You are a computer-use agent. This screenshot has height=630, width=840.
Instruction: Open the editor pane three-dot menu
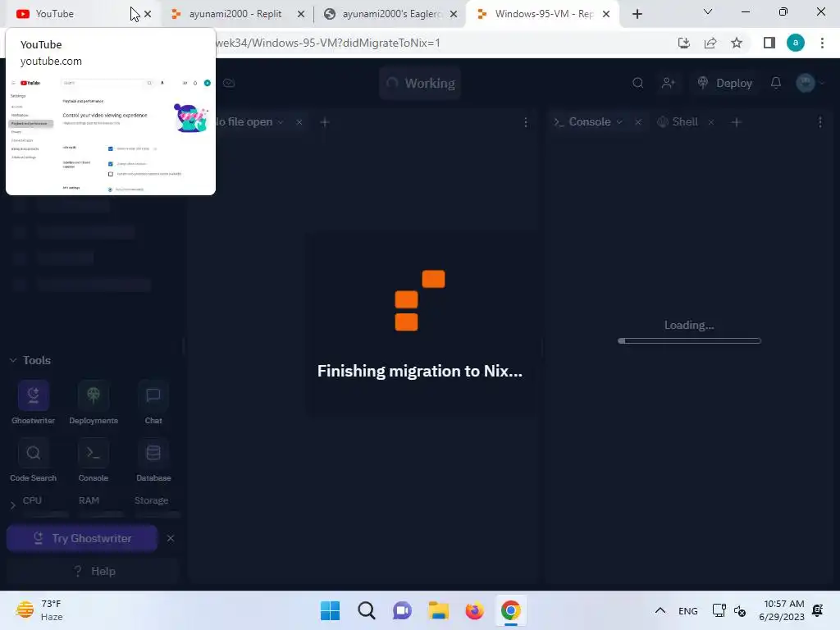pos(526,122)
